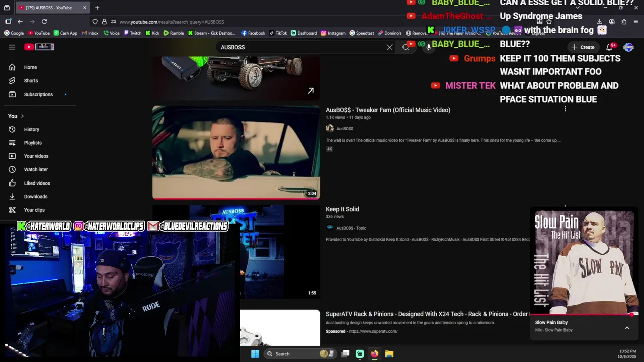Bookmark this page with the star

point(549,22)
